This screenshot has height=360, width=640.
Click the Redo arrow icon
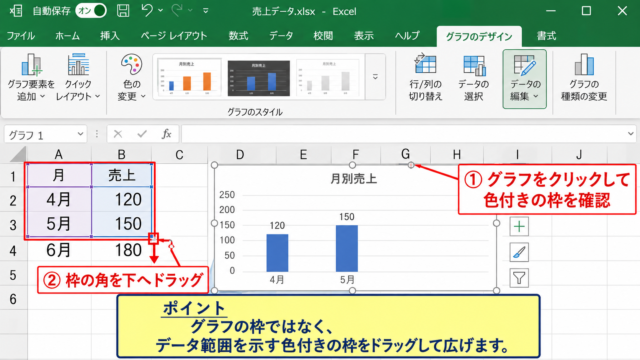point(177,11)
